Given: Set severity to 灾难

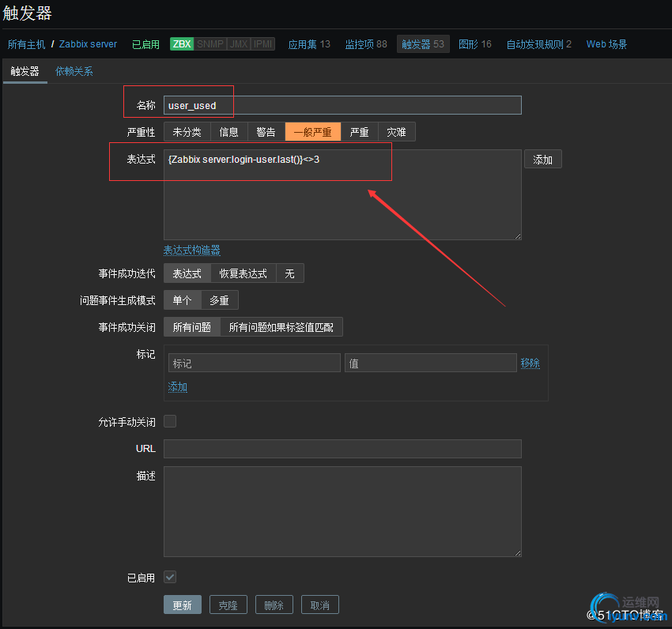Looking at the screenshot, I should click(396, 132).
